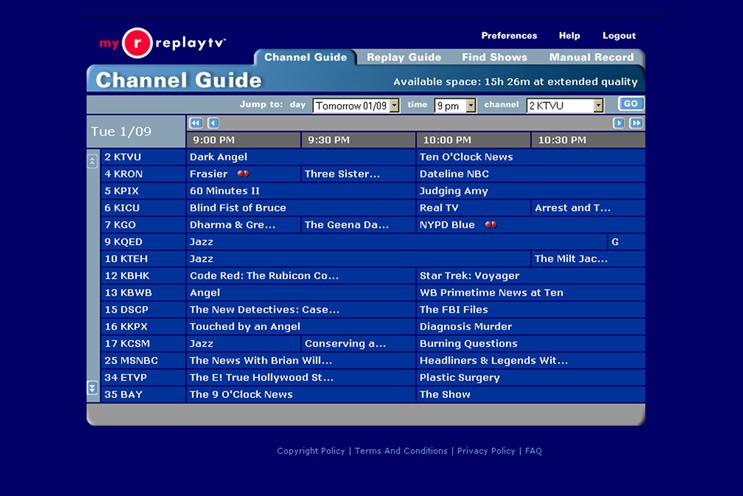Click the 2 KTVU channel label
Viewport: 743px width, 496px height.
143,157
